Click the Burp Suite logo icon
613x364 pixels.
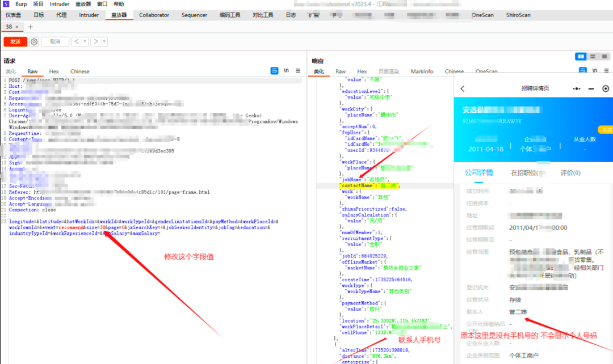click(x=6, y=4)
